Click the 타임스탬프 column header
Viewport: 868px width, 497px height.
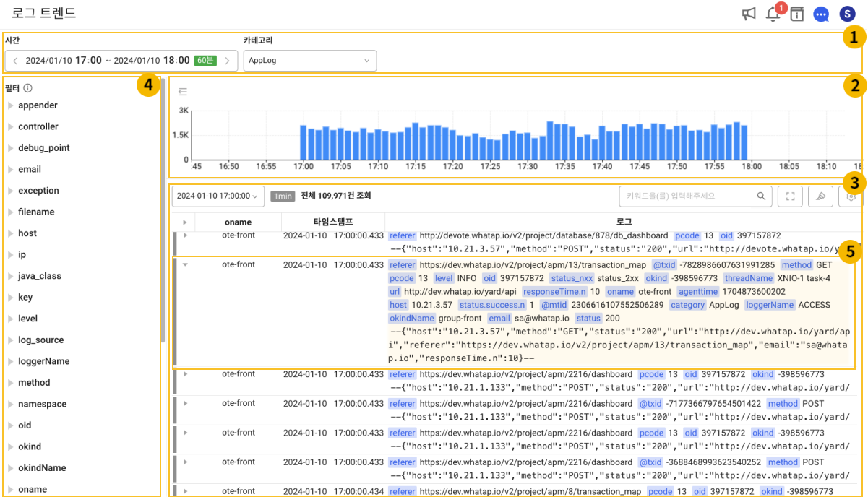(x=333, y=222)
